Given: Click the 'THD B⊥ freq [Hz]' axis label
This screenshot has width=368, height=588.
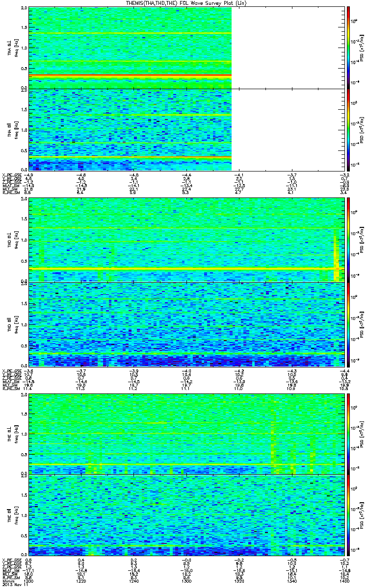Looking at the screenshot, I should 13,240.
